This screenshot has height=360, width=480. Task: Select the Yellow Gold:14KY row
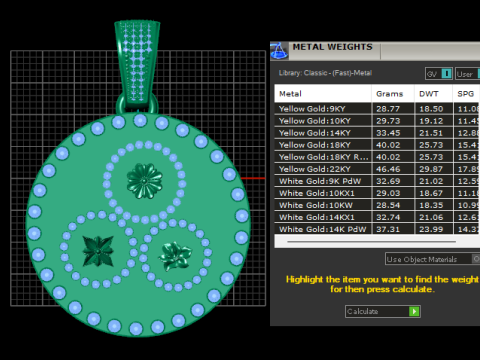pos(377,133)
